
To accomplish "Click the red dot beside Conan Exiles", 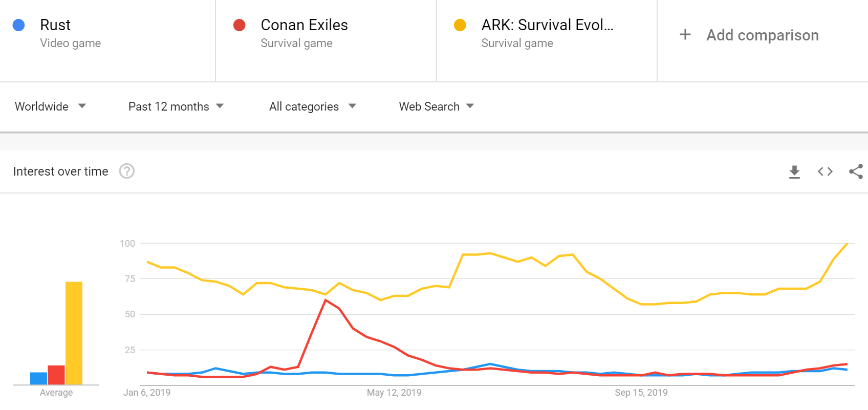I will click(x=240, y=25).
